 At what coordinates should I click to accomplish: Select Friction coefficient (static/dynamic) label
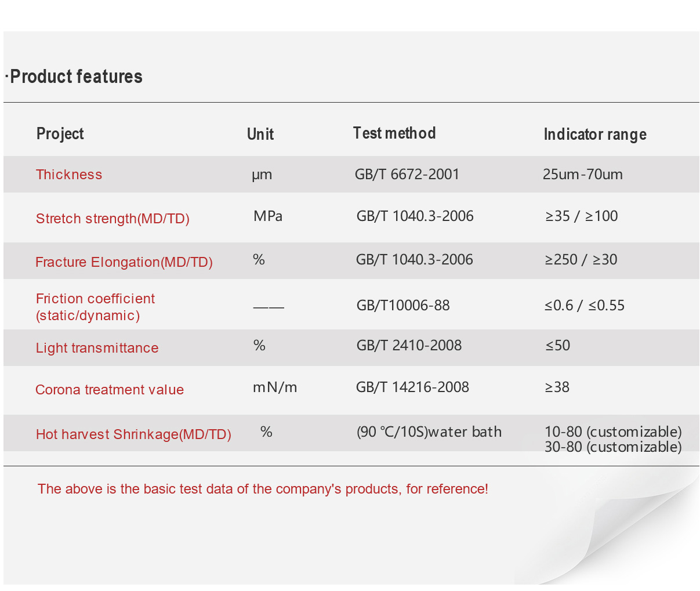[95, 307]
